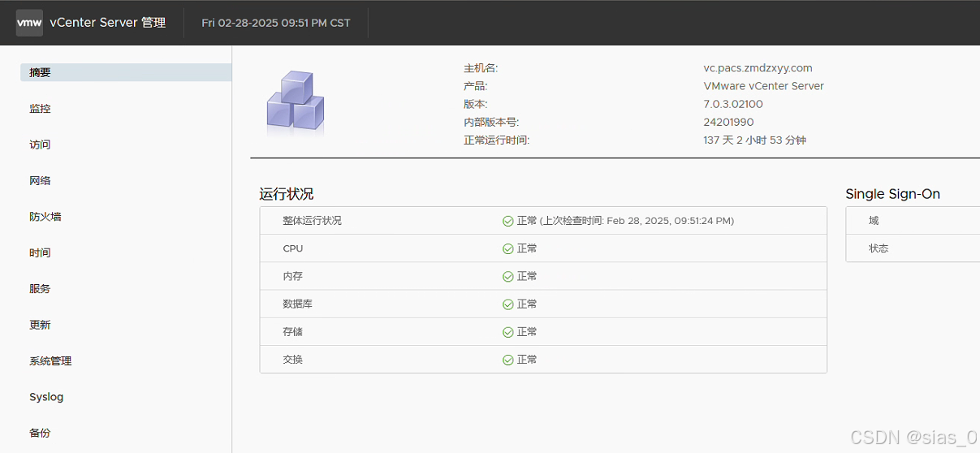Screen dimensions: 980x453
Task: Click the build number 24201990
Action: click(728, 123)
